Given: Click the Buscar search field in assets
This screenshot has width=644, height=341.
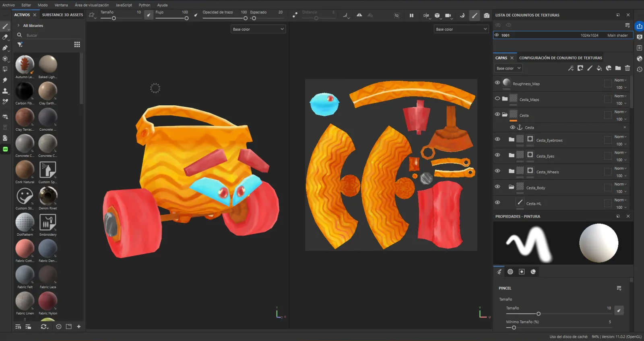Looking at the screenshot, I should click(48, 35).
